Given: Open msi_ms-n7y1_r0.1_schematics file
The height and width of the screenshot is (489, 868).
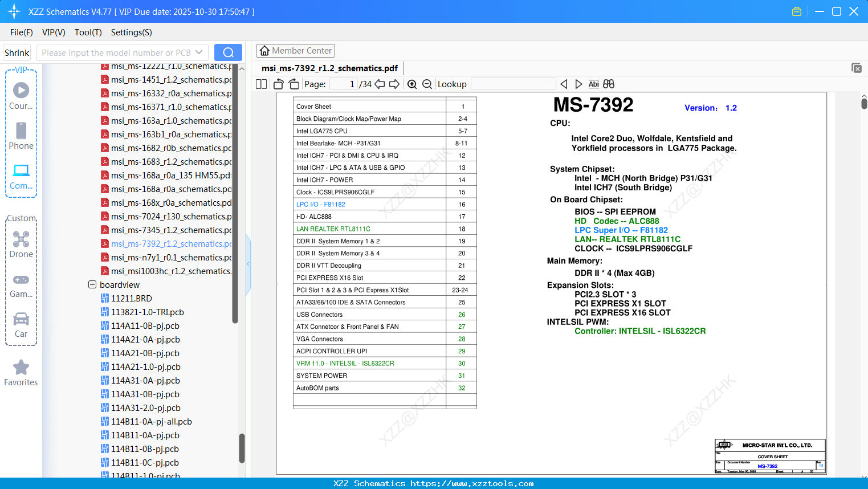Looking at the screenshot, I should click(x=172, y=258).
